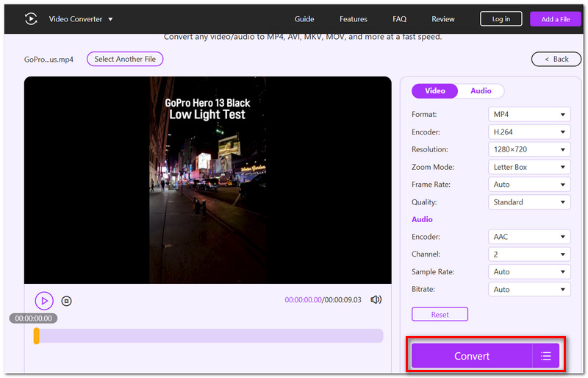Expand the Resolution 1280×720 dropdown
588x378 pixels.
click(529, 149)
